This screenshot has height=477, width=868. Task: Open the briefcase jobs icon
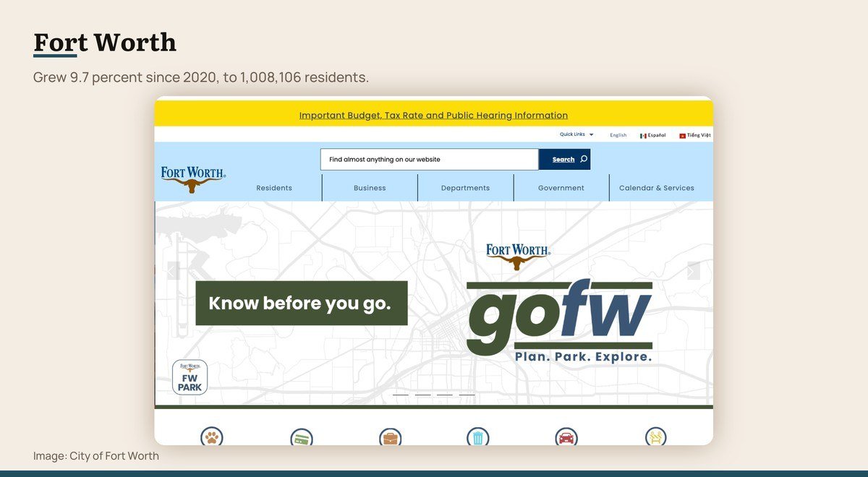390,437
